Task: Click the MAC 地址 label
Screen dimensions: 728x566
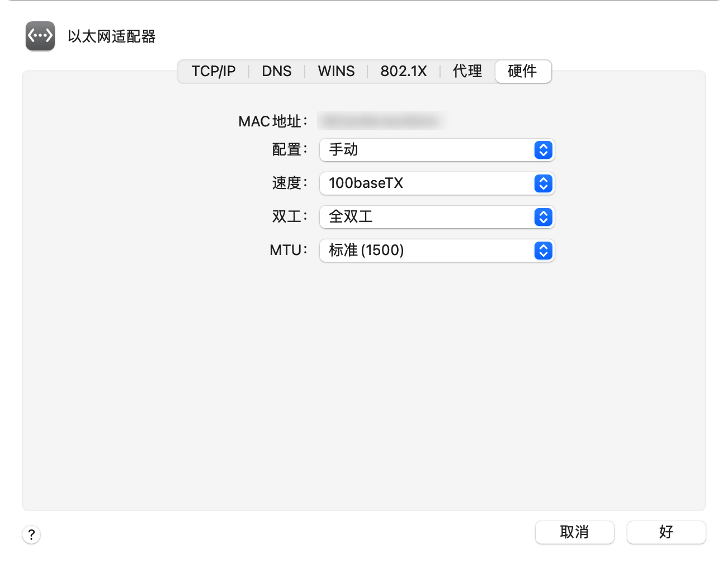Action: point(273,121)
